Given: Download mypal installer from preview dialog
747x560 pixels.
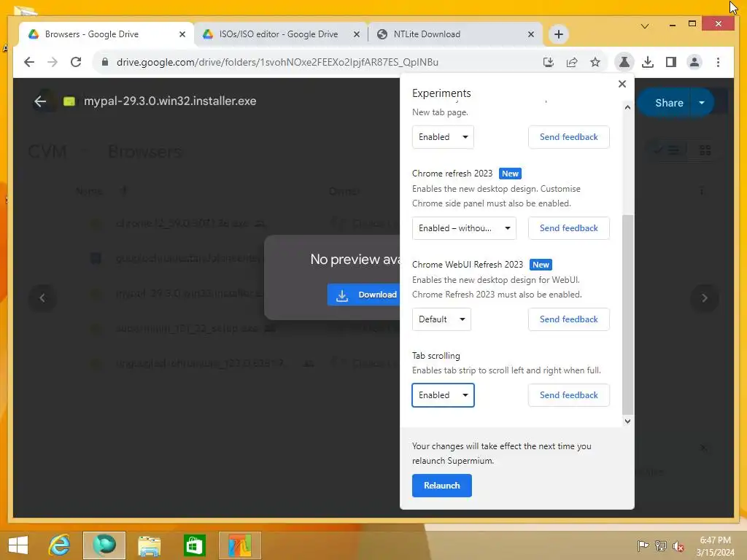Looking at the screenshot, I should click(364, 295).
